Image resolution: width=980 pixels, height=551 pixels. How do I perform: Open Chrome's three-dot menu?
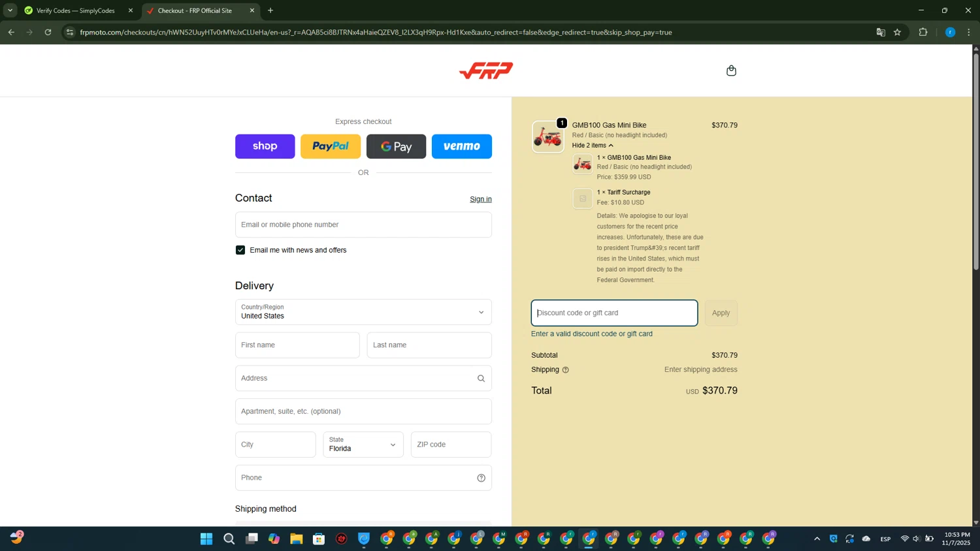(969, 32)
